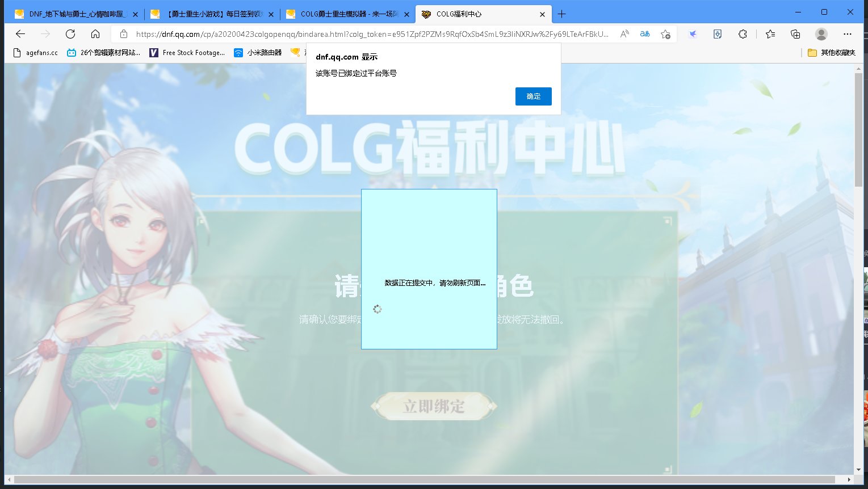Screen dimensions: 868x489
Task: Open the Free Stock Footage bookmark
Action: pos(187,53)
